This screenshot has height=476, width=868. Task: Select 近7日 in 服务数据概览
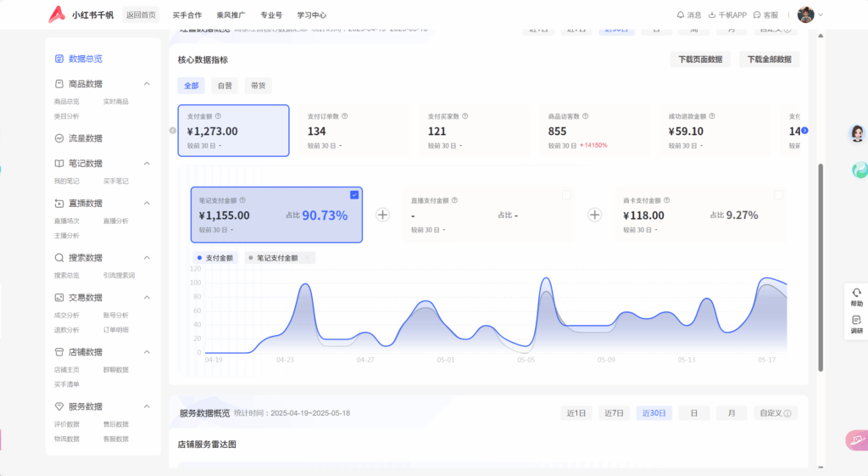click(x=614, y=413)
